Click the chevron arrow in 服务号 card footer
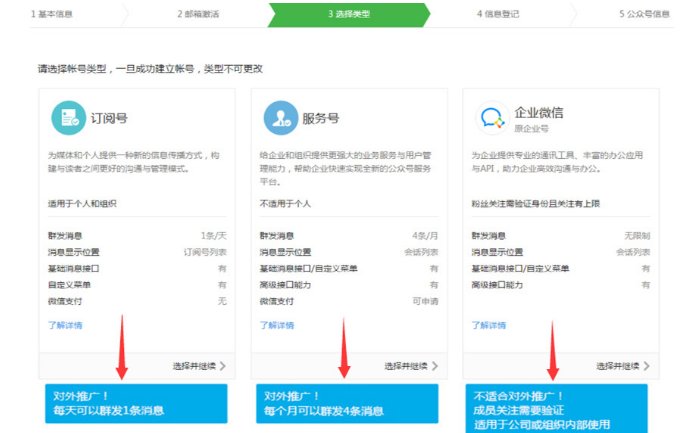Screen dimensions: 687x433 point(435,366)
